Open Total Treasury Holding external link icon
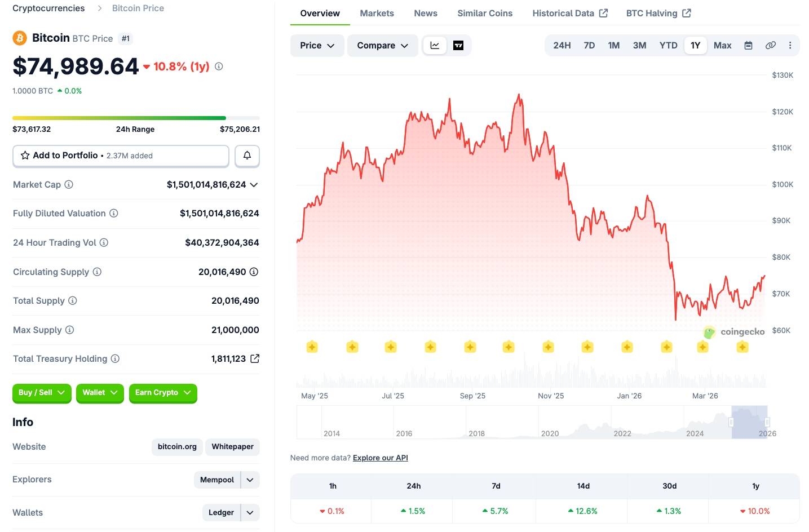This screenshot has height=532, width=809. point(255,358)
